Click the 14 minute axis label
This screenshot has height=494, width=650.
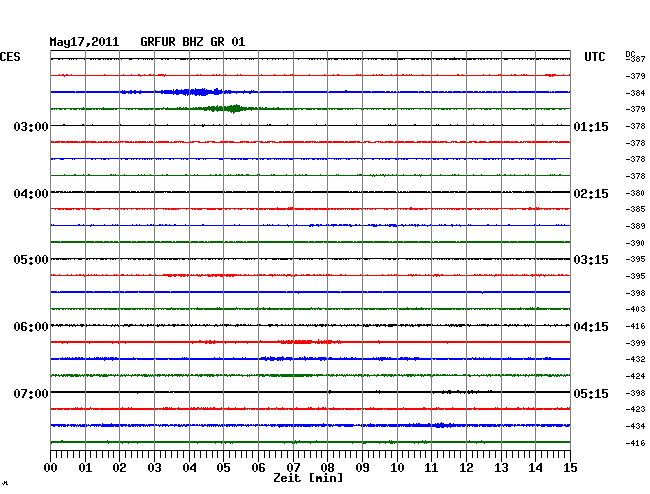[536, 468]
